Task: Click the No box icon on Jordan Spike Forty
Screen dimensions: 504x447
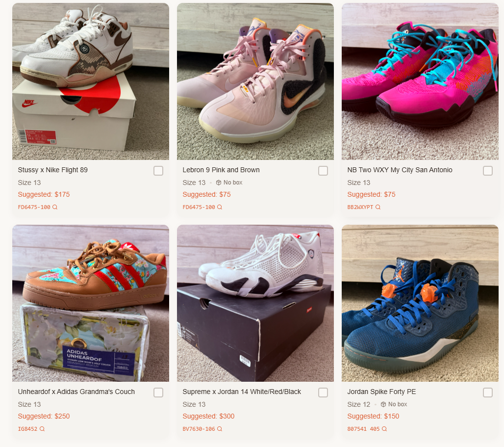Action: click(383, 404)
